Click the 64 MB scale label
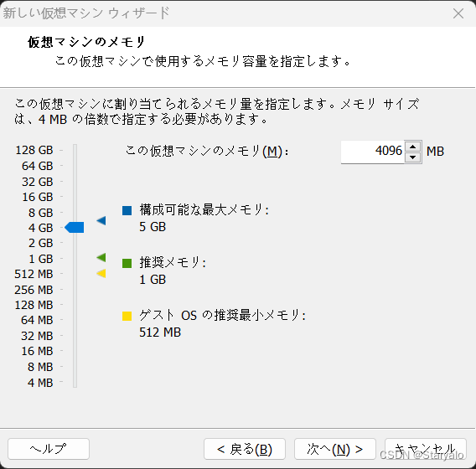This screenshot has height=469, width=476. click(x=38, y=320)
